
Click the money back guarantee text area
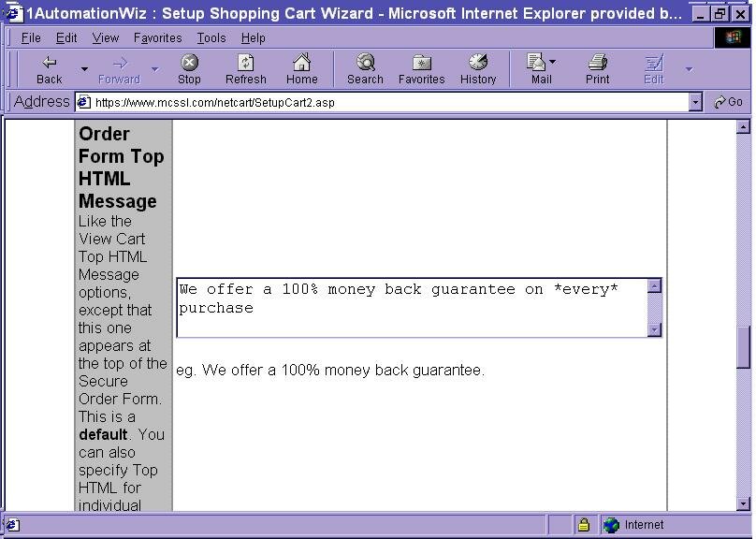(x=412, y=307)
